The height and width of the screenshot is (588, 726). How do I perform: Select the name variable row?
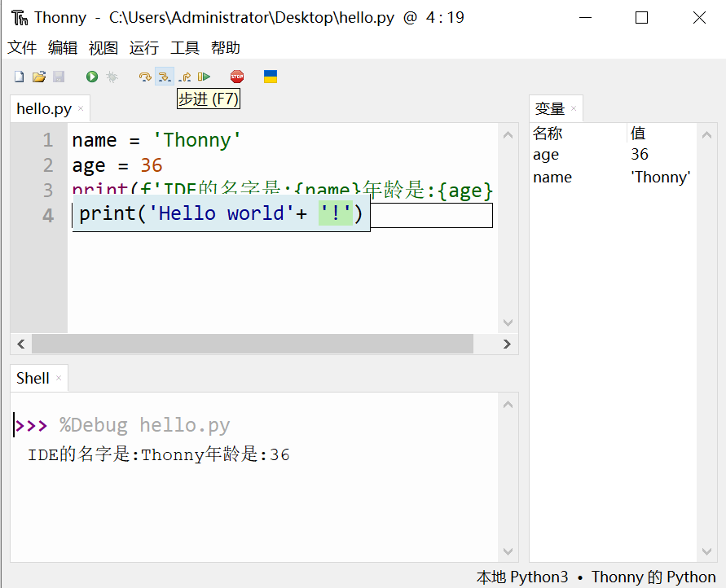pyautogui.click(x=614, y=178)
